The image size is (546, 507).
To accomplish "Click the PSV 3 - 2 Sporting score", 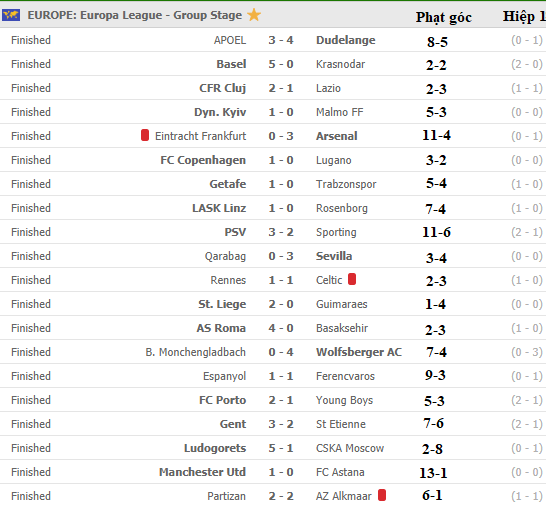I will point(281,232).
